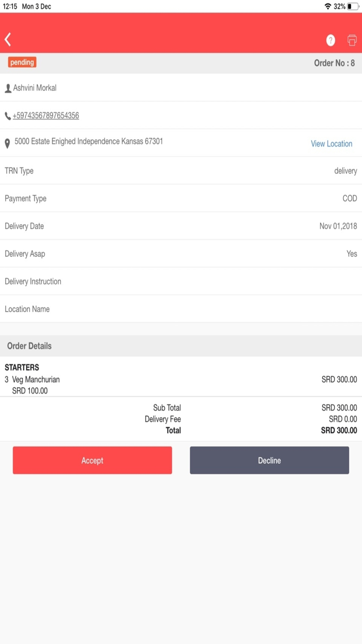
Task: Tap the print order icon
Action: [x=352, y=40]
